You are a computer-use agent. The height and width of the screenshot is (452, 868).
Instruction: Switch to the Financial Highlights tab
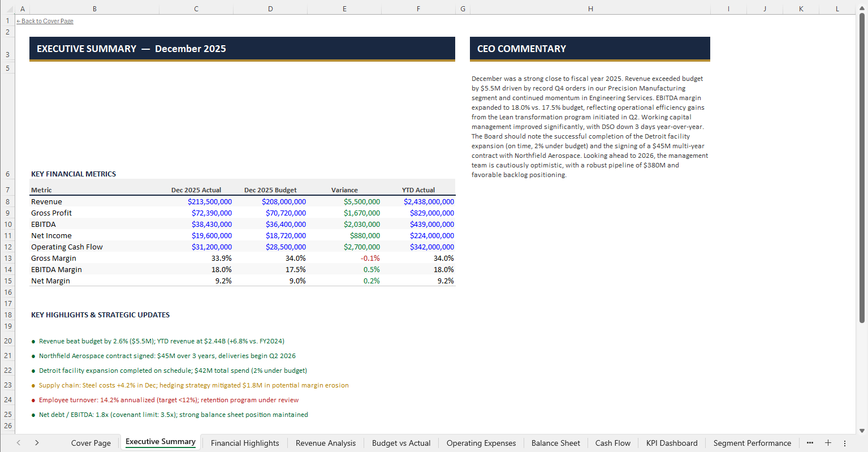click(x=244, y=443)
